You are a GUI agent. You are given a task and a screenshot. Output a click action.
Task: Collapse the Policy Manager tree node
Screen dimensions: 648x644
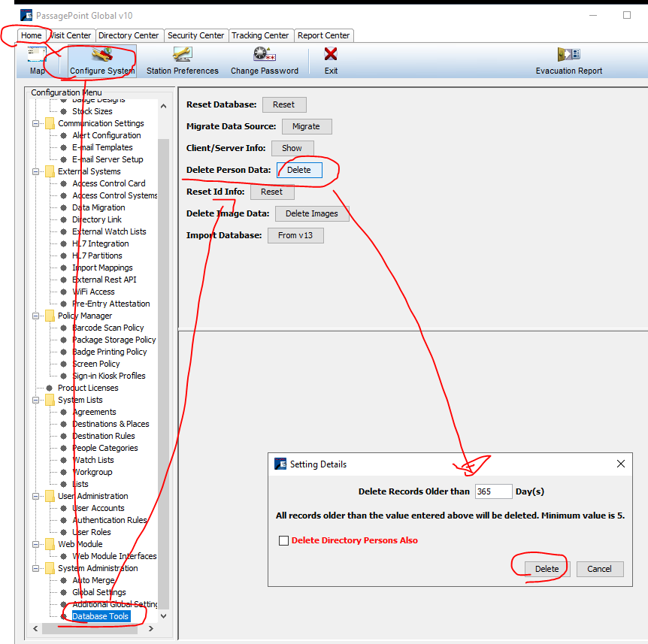[x=36, y=316]
